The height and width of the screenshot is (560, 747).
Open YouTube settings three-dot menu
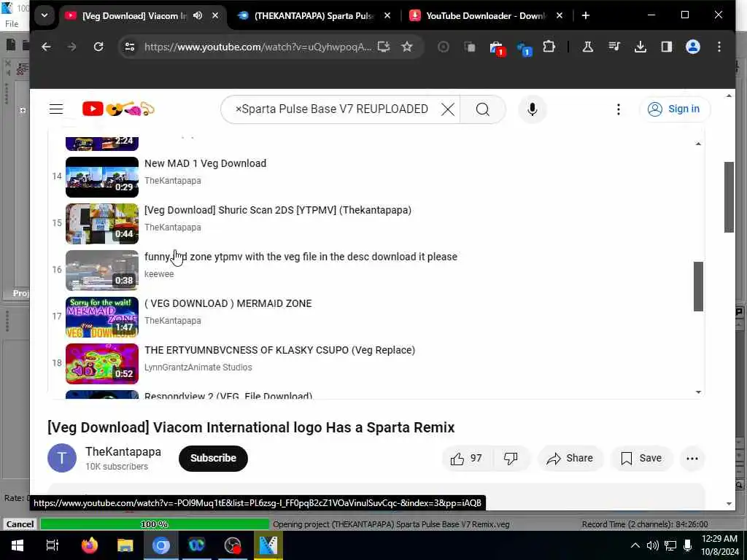619,109
